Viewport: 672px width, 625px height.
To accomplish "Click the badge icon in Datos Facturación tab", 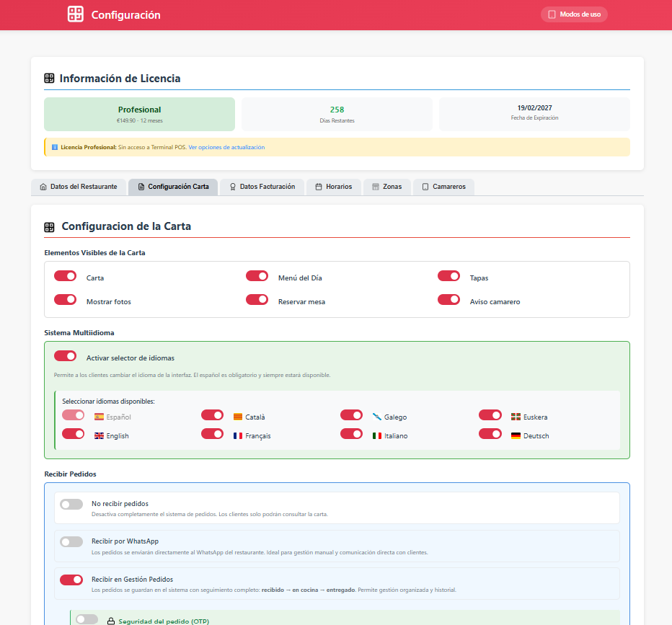I will point(233,187).
